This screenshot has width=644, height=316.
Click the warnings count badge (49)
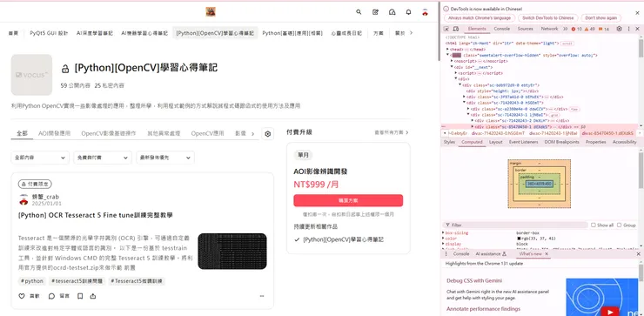pos(590,30)
